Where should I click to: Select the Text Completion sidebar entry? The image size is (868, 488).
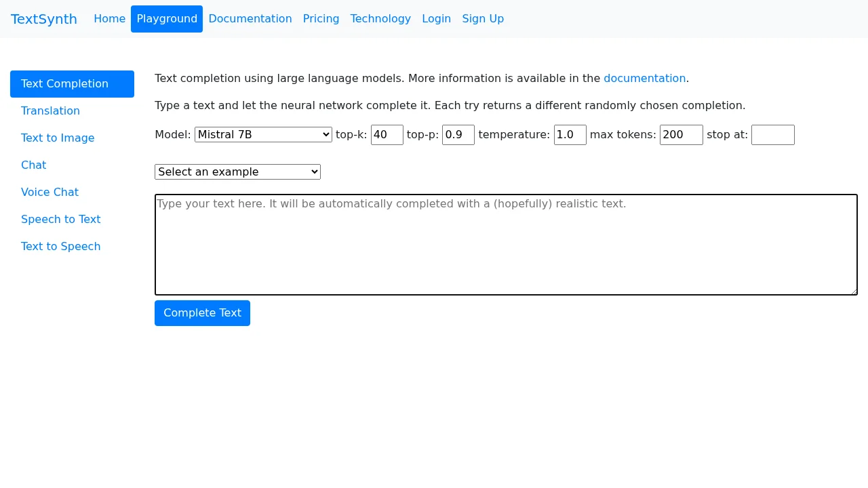click(x=64, y=83)
